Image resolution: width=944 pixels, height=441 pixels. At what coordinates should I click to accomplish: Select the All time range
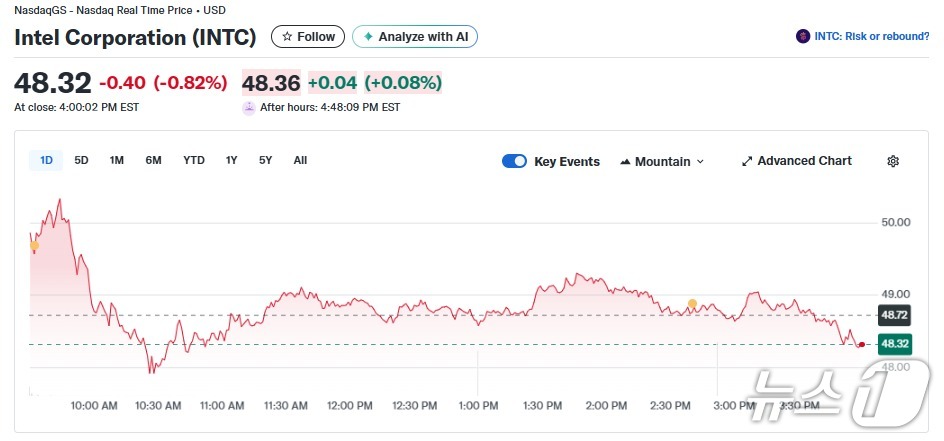pos(300,160)
